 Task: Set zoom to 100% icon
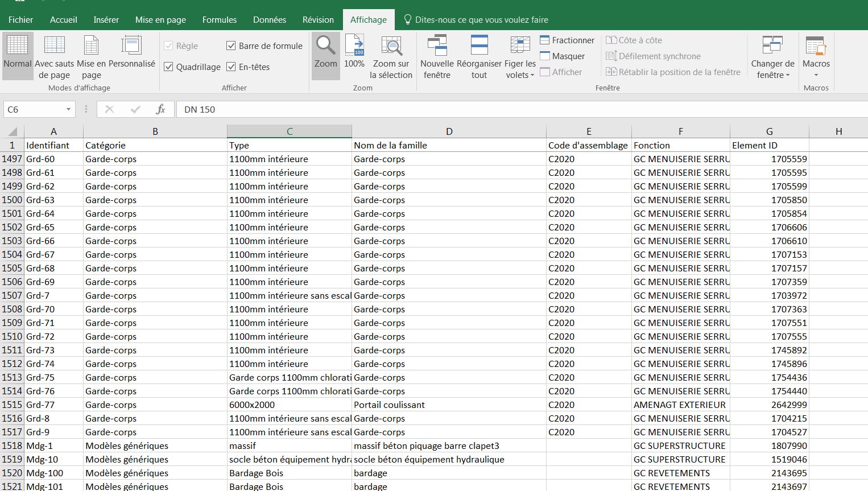354,46
